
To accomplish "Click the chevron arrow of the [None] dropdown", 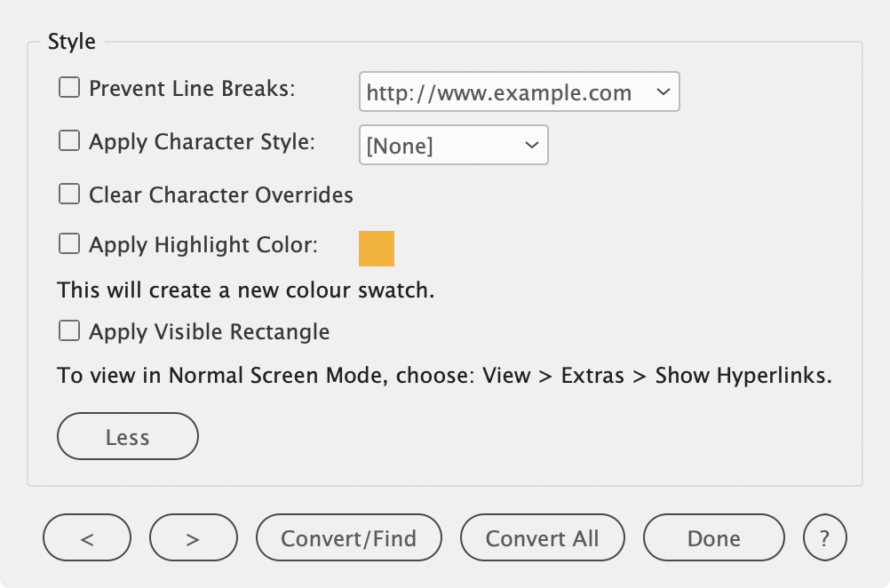I will pos(532,145).
